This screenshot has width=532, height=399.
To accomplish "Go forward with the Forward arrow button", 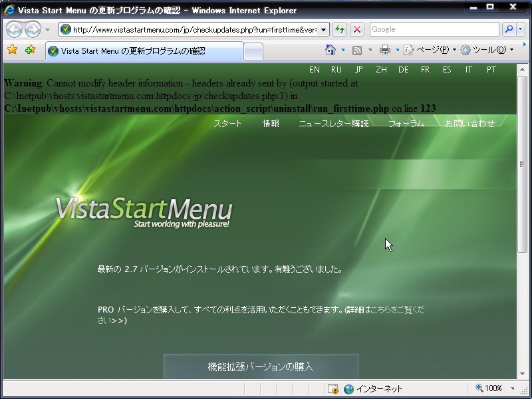I will tap(33, 30).
